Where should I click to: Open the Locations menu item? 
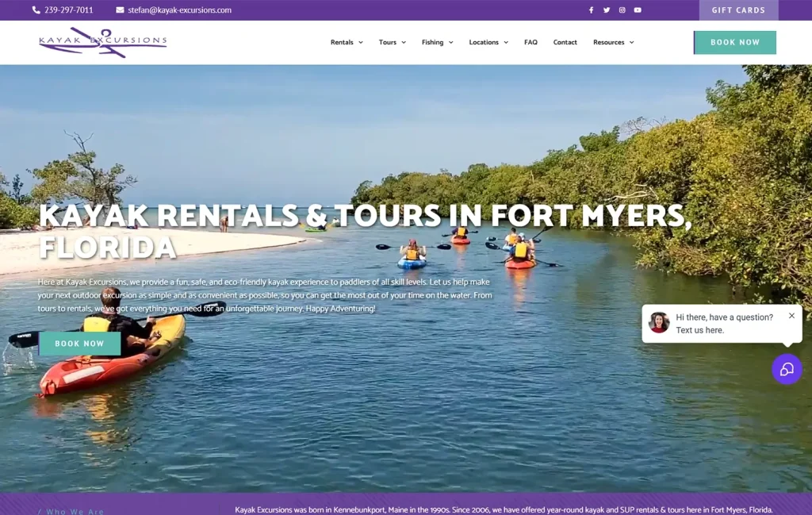click(x=484, y=43)
